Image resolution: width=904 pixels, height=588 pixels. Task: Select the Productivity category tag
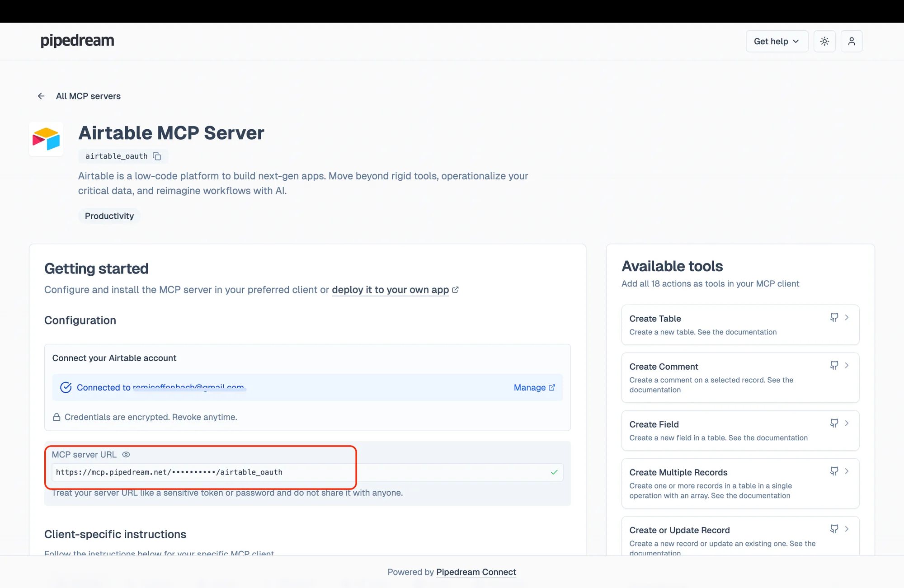109,216
